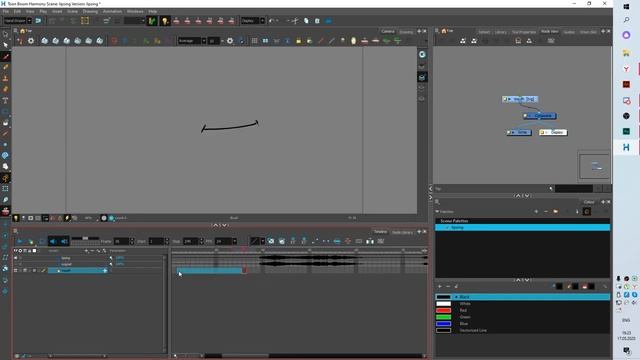
Task: Increase the Frame stepper value
Action: (x=131, y=240)
